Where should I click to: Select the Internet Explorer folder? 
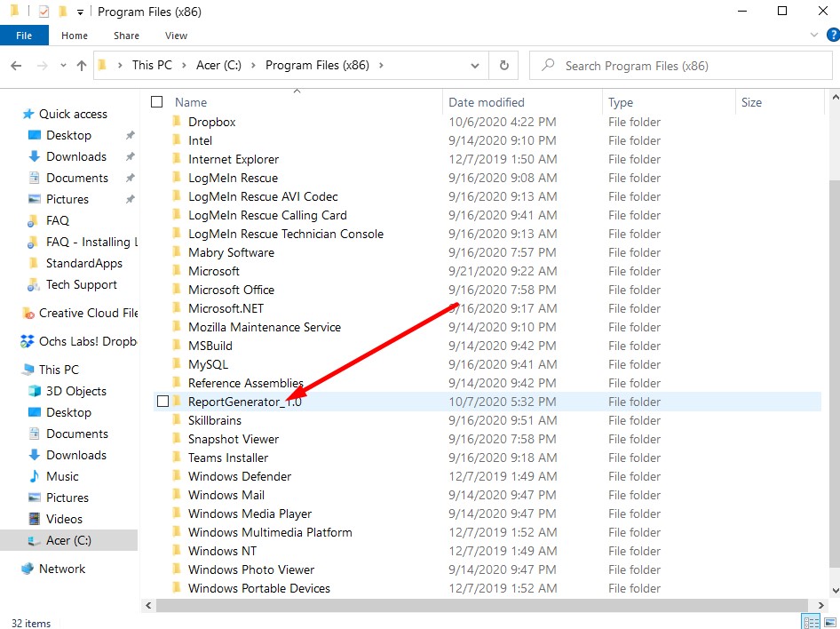click(233, 160)
